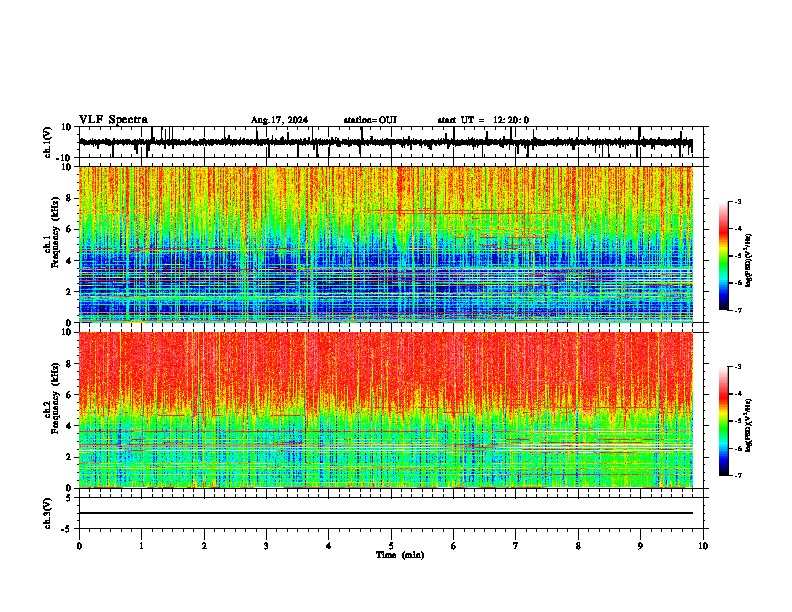Click the ch.1 voltage waveform trace panel
This screenshot has width=792, height=612.
tap(393, 142)
